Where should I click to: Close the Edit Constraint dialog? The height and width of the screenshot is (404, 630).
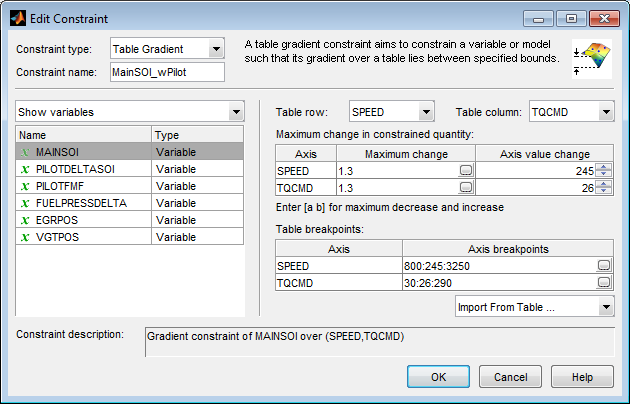(x=604, y=19)
